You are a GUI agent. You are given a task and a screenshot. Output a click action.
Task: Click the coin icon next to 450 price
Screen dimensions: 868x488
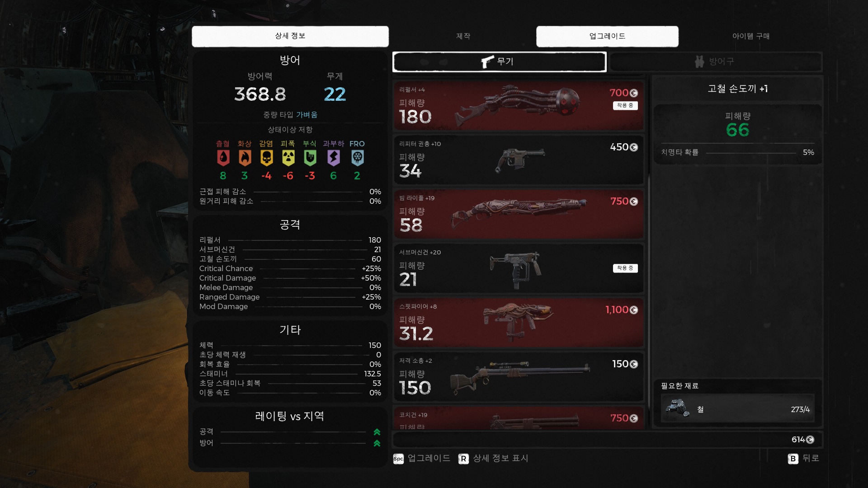pos(634,147)
